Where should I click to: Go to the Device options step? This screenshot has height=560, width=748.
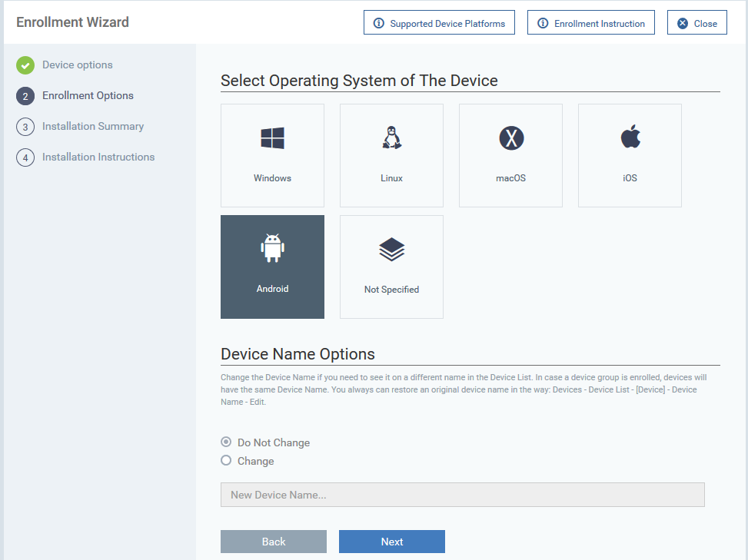(x=65, y=65)
